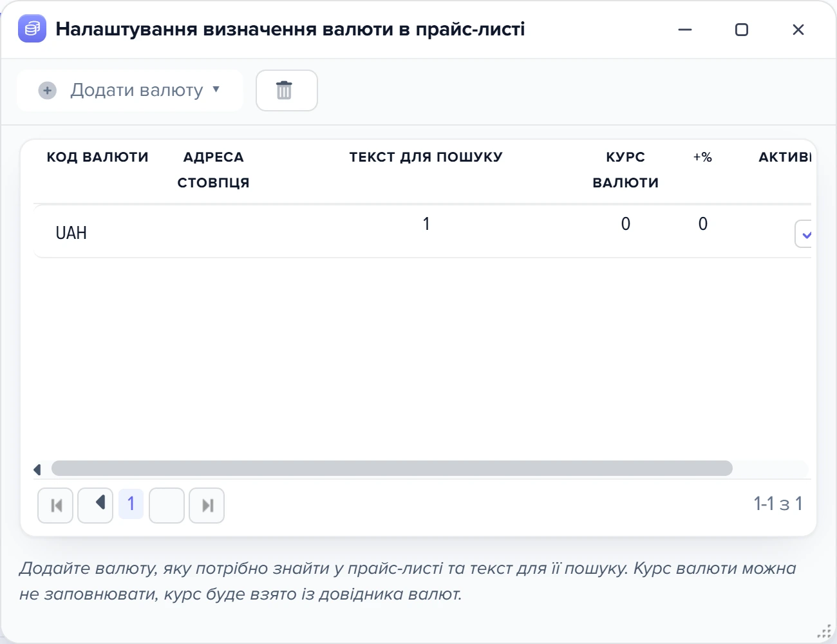Go to the previous page
The height and width of the screenshot is (644, 837).
click(x=95, y=506)
